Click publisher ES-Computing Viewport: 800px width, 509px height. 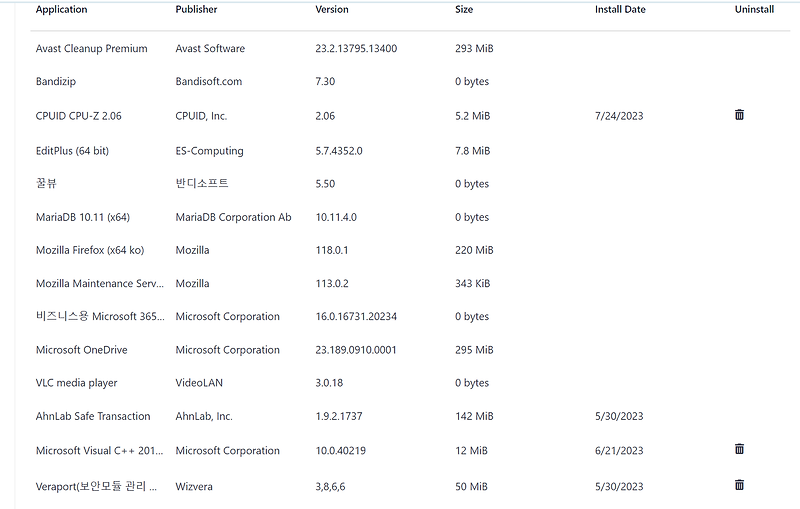pyautogui.click(x=209, y=151)
